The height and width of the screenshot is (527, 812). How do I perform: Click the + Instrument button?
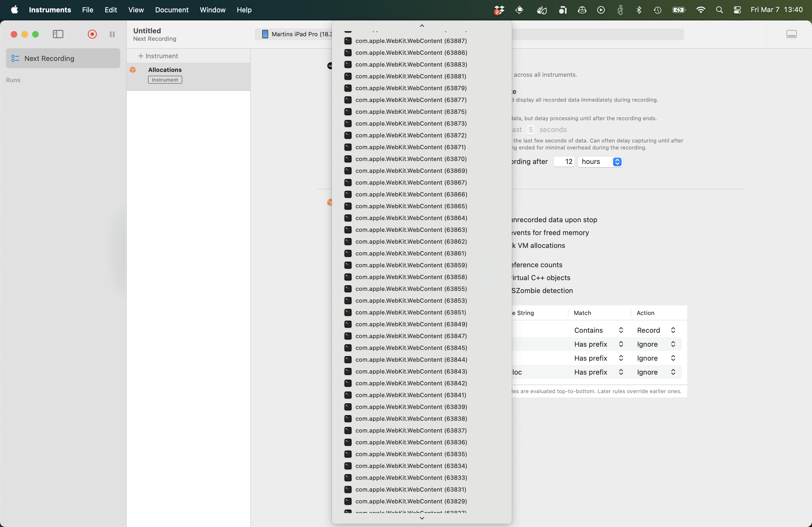pyautogui.click(x=158, y=56)
